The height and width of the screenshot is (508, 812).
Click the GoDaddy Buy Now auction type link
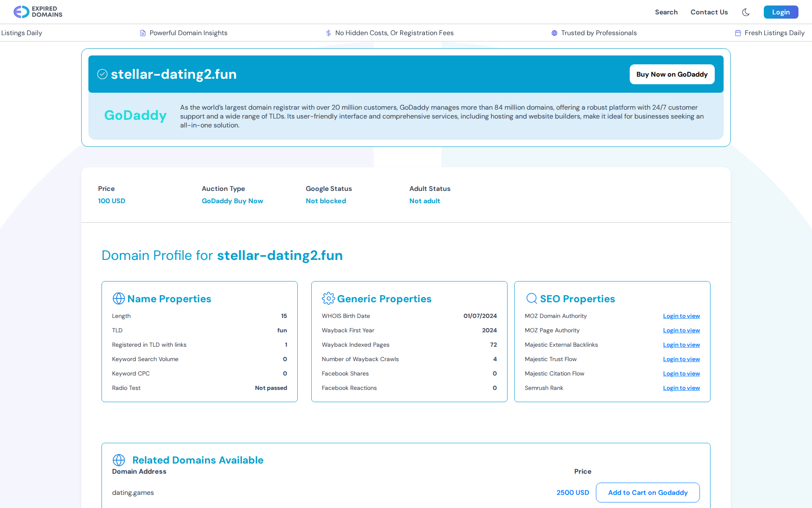pyautogui.click(x=232, y=201)
